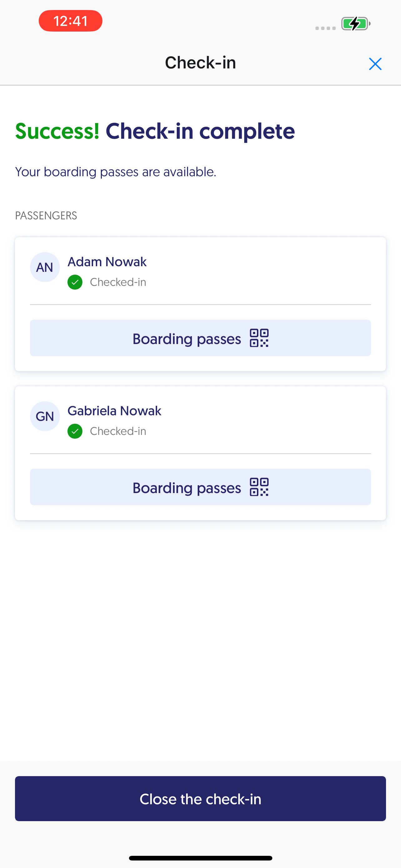This screenshot has width=401, height=868.
Task: Tap Adam Nowak's green checked-in checkmark
Action: 75,282
